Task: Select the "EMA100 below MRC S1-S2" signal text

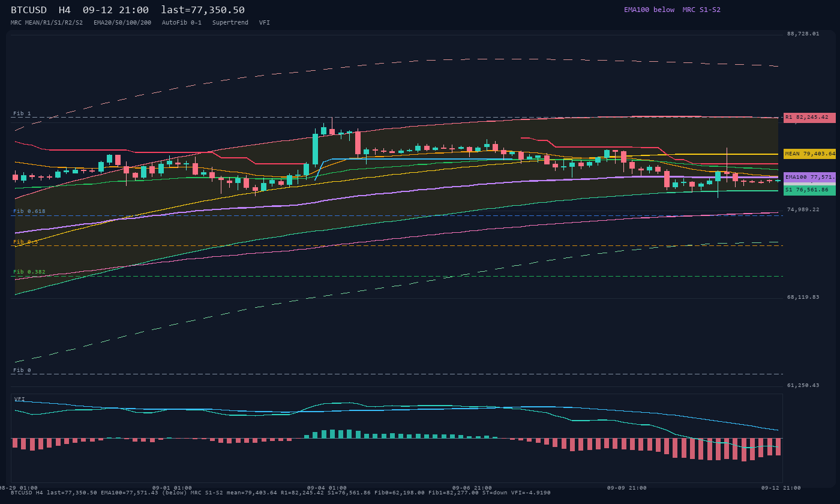Action: click(x=672, y=10)
